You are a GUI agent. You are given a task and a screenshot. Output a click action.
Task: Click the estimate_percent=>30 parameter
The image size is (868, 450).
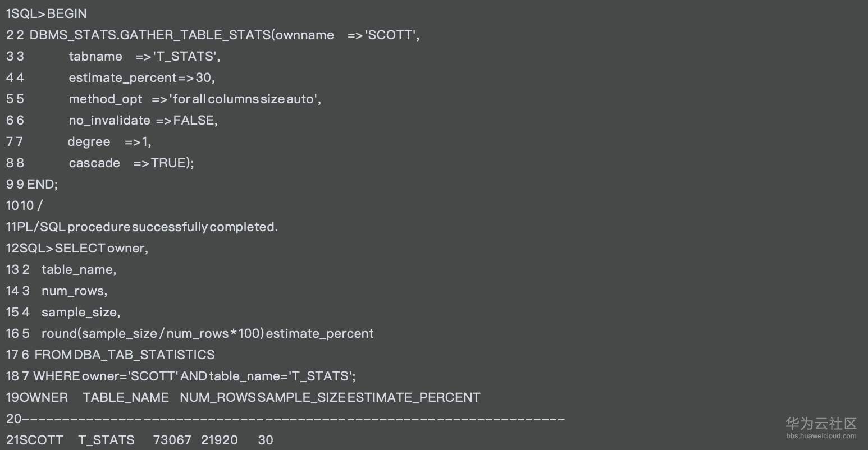[141, 77]
